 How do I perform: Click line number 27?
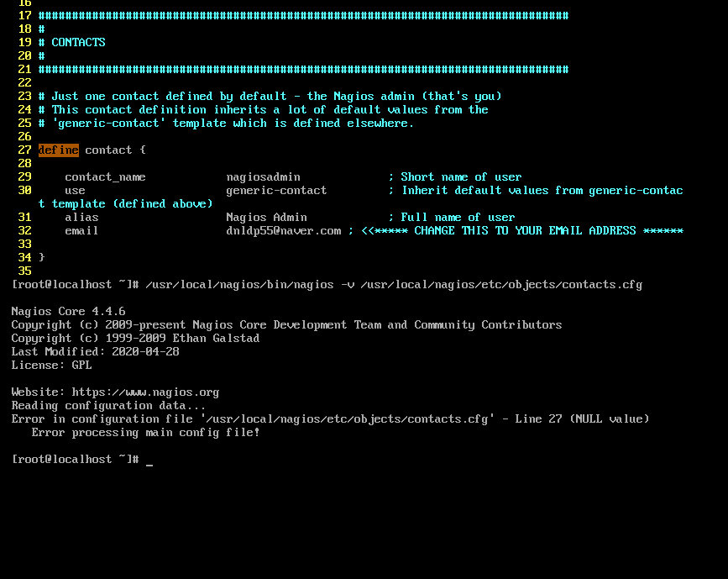(x=24, y=150)
